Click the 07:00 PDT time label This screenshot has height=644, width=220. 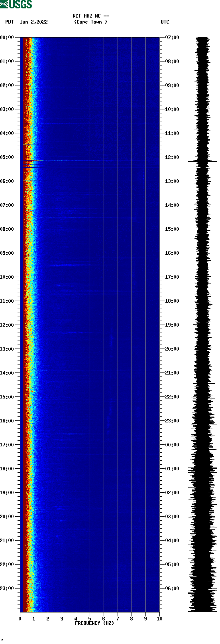pos(7,205)
